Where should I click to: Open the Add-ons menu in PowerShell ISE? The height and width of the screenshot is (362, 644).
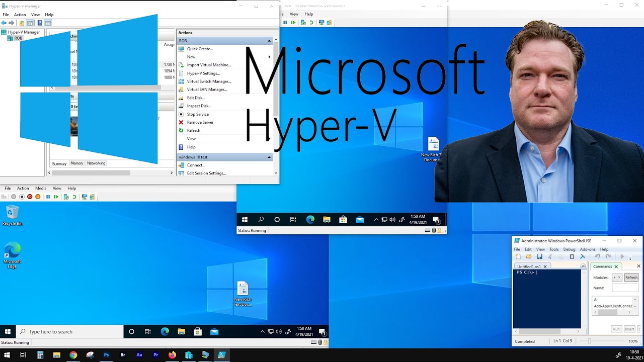click(x=588, y=249)
